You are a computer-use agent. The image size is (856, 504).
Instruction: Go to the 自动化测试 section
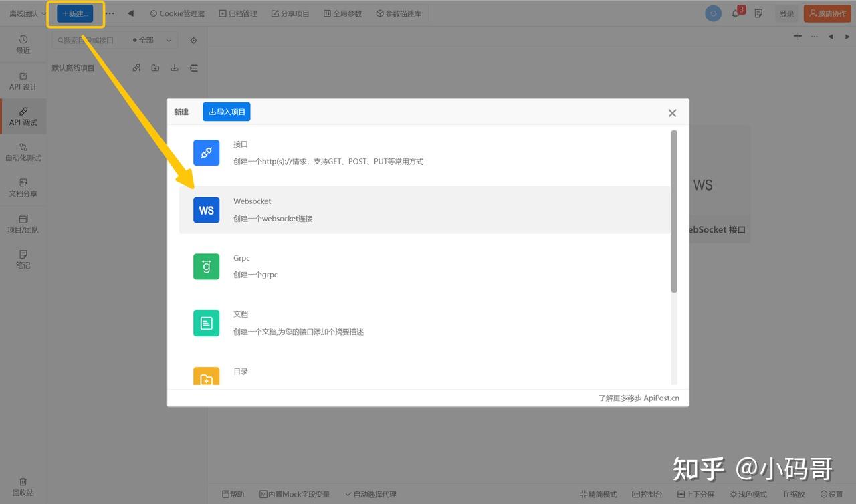click(x=23, y=152)
